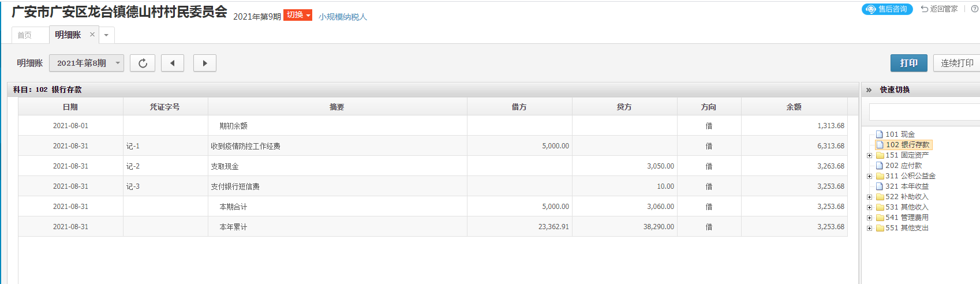Screen dimensions: 980x284
Task: Click the help question mark icon
Action: (x=975, y=9)
